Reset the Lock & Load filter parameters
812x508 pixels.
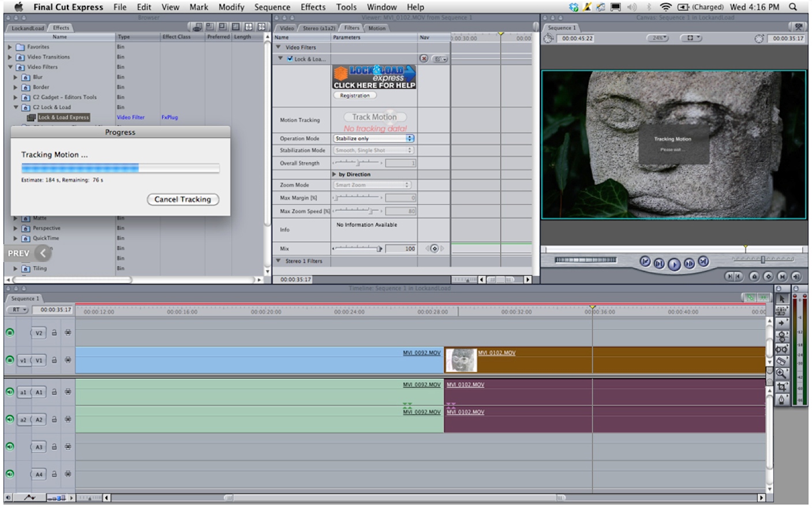pos(424,59)
